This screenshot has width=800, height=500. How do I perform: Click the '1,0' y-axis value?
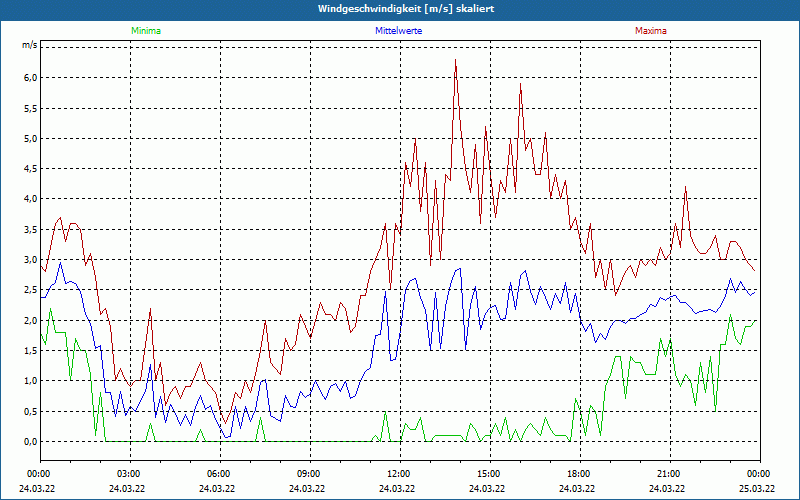tap(30, 381)
